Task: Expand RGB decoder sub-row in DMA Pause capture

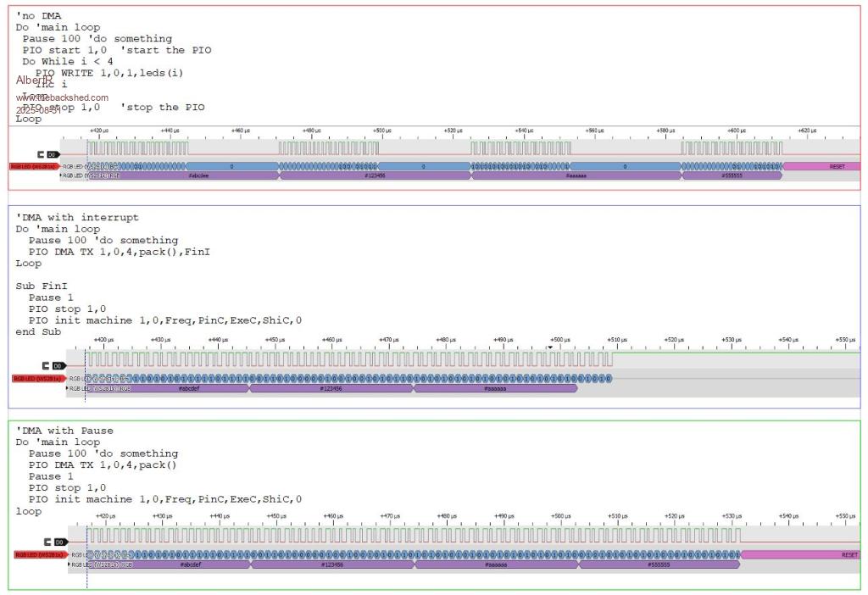Action: pyautogui.click(x=70, y=564)
